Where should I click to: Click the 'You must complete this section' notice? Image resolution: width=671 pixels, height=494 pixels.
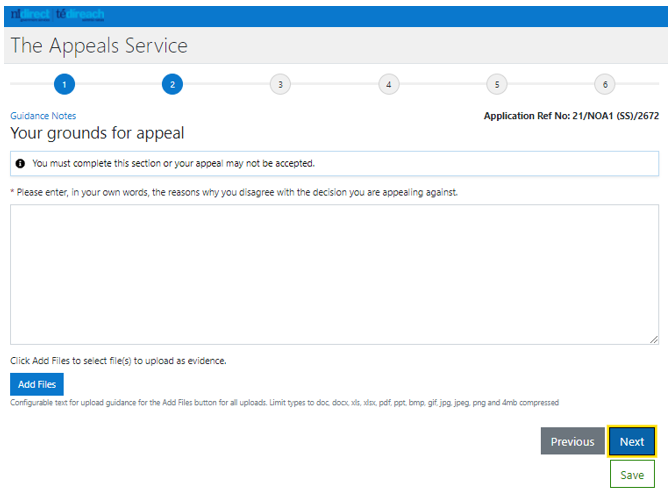click(334, 164)
